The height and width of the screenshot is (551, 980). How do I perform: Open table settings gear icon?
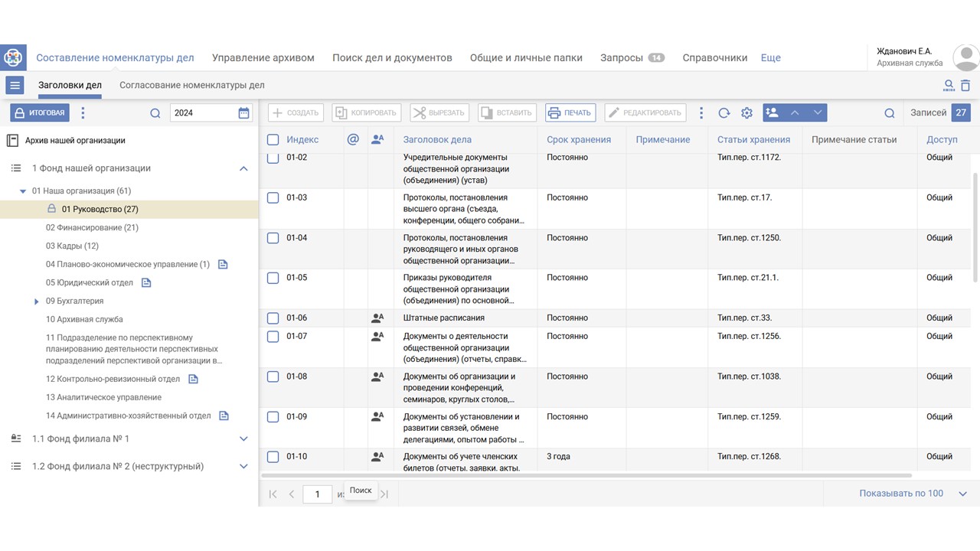point(746,113)
